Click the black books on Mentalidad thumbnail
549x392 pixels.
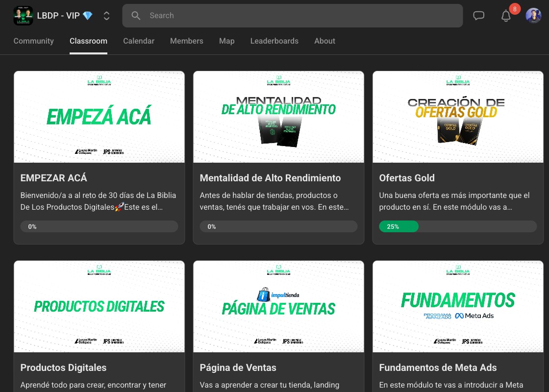[280, 132]
